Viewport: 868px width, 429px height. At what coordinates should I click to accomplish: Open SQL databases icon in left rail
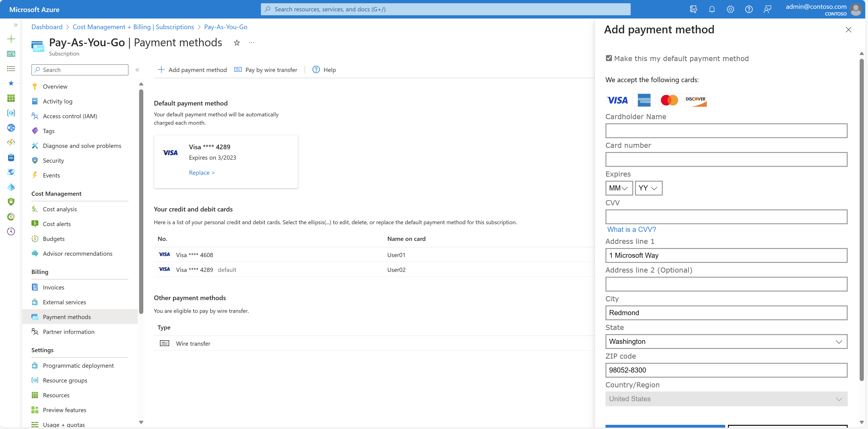pyautogui.click(x=11, y=158)
